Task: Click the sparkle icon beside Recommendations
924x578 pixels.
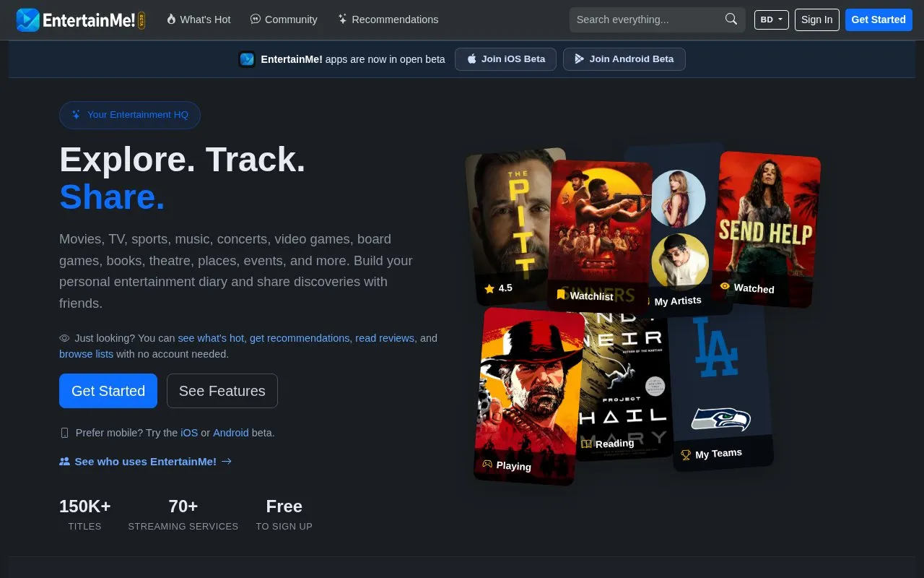Action: [x=342, y=20]
